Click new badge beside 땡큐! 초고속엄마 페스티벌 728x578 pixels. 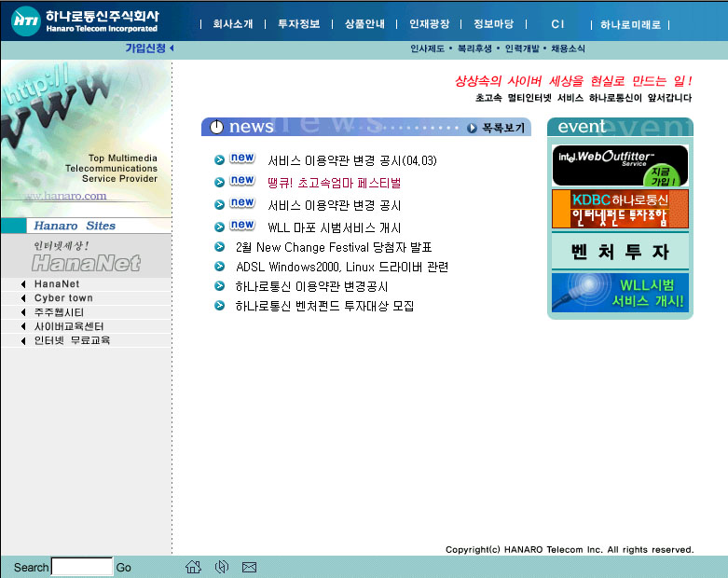(x=242, y=180)
